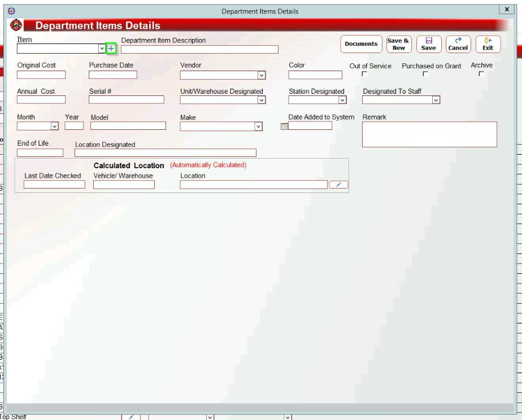Expand the Designated To Staff dropdown
522x420 pixels.
(x=436, y=100)
